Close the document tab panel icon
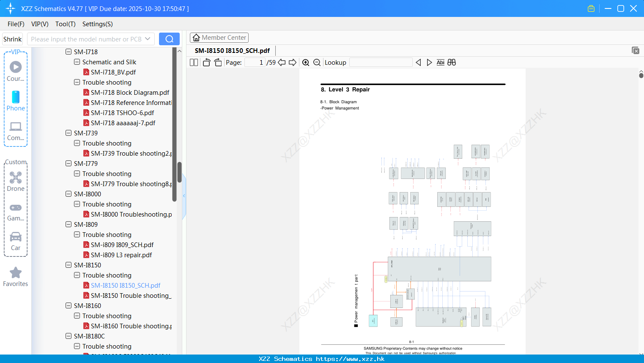Viewport: 644px width, 363px height. 635,50
